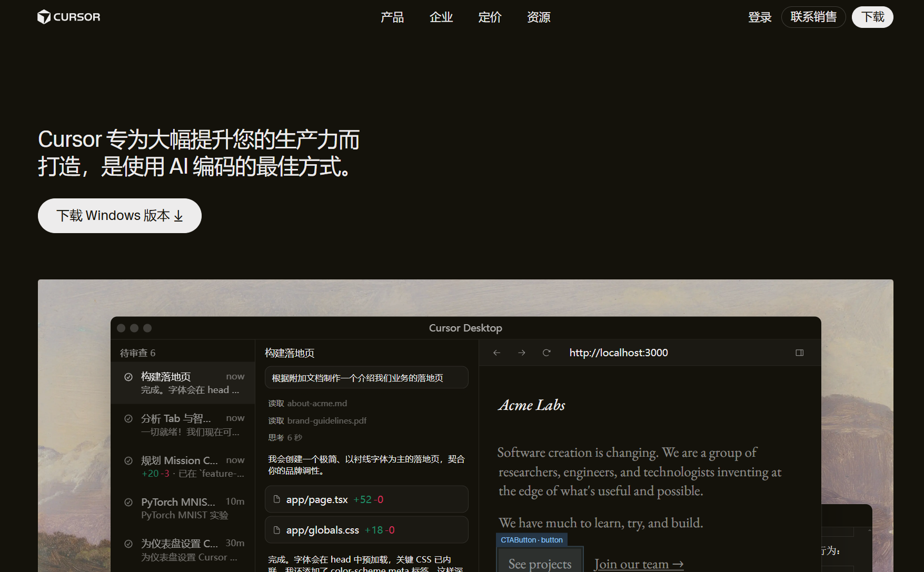Click the green window dot of Cursor Desktop

click(147, 328)
